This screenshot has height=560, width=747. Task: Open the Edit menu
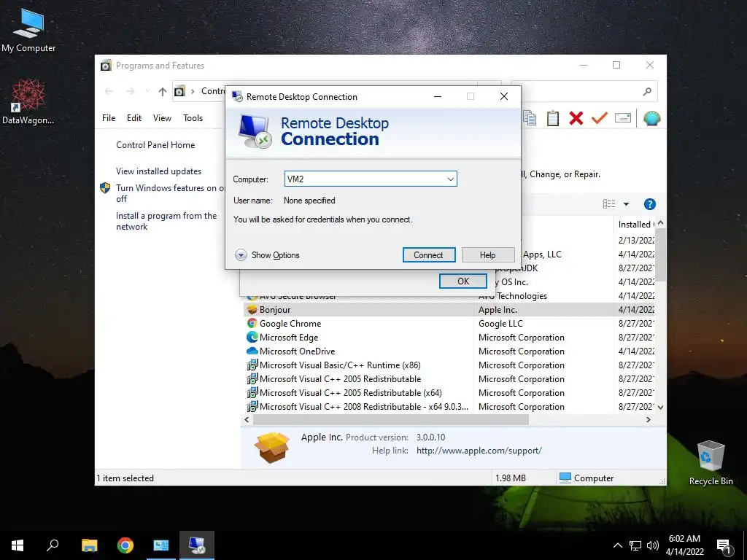pos(134,117)
